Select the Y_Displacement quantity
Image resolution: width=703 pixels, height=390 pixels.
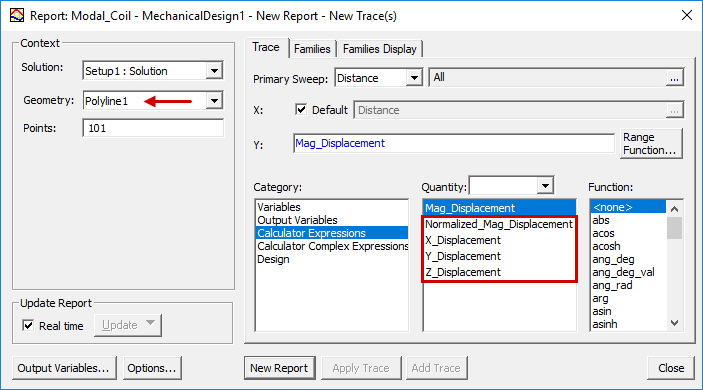pos(463,256)
